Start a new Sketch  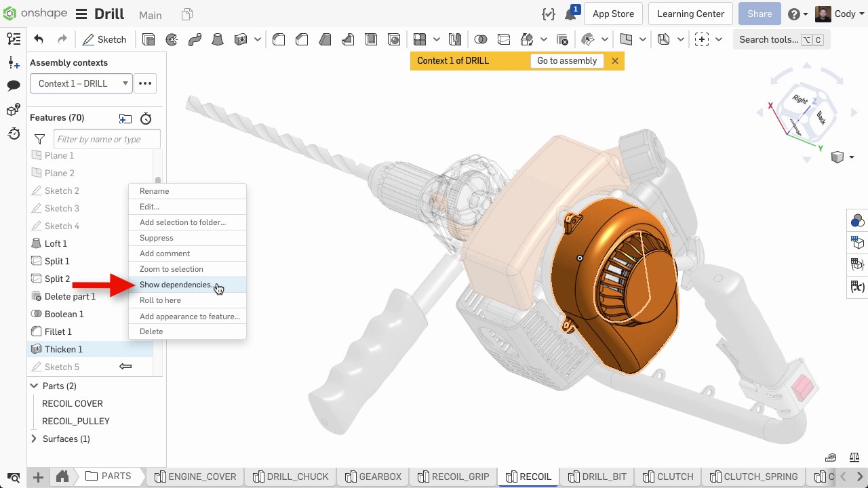(x=104, y=39)
